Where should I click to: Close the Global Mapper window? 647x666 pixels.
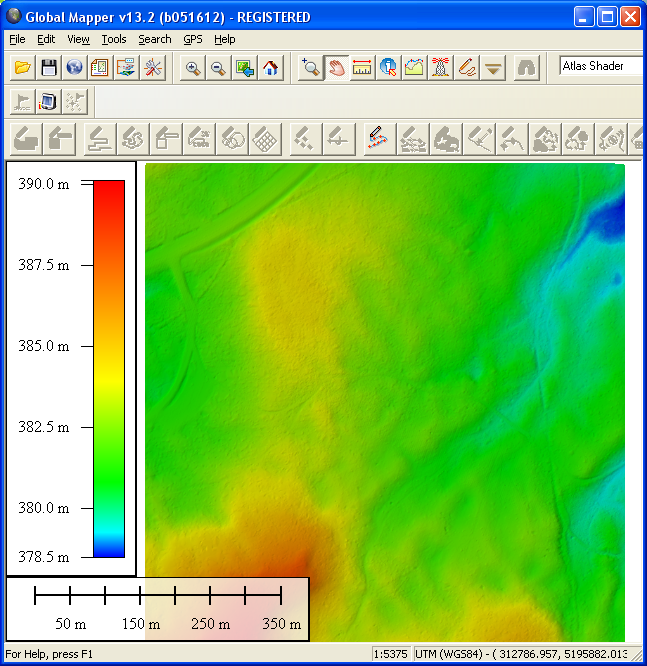pyautogui.click(x=630, y=17)
